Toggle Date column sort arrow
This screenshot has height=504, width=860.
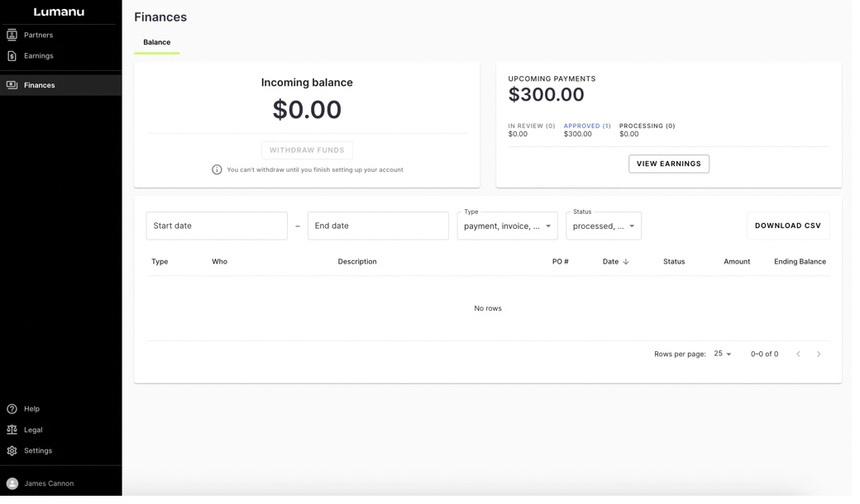626,262
